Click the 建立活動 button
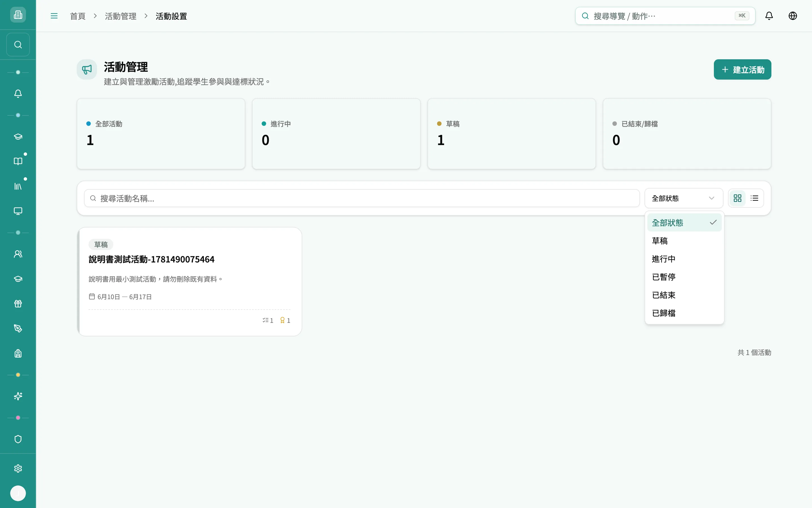This screenshot has width=812, height=508. [x=742, y=69]
